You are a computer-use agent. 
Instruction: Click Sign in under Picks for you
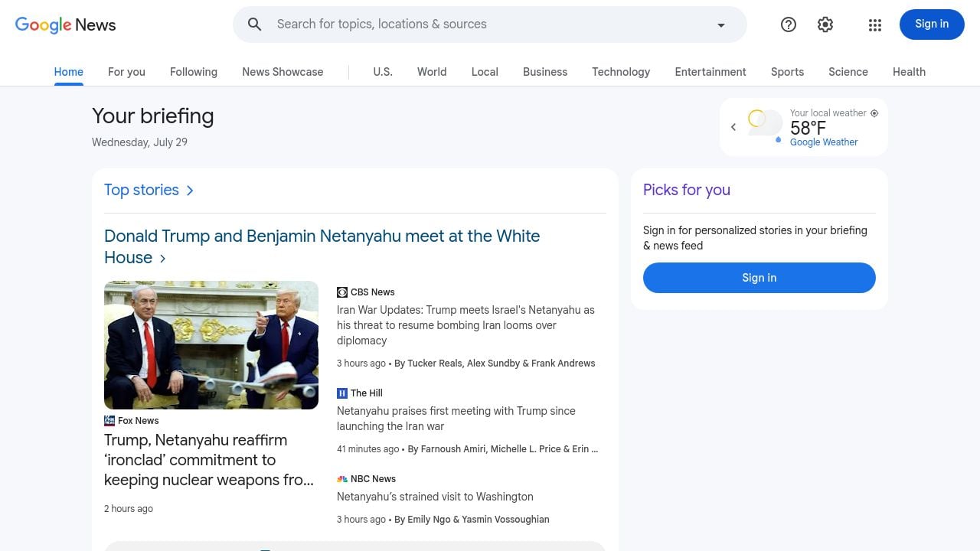coord(759,278)
